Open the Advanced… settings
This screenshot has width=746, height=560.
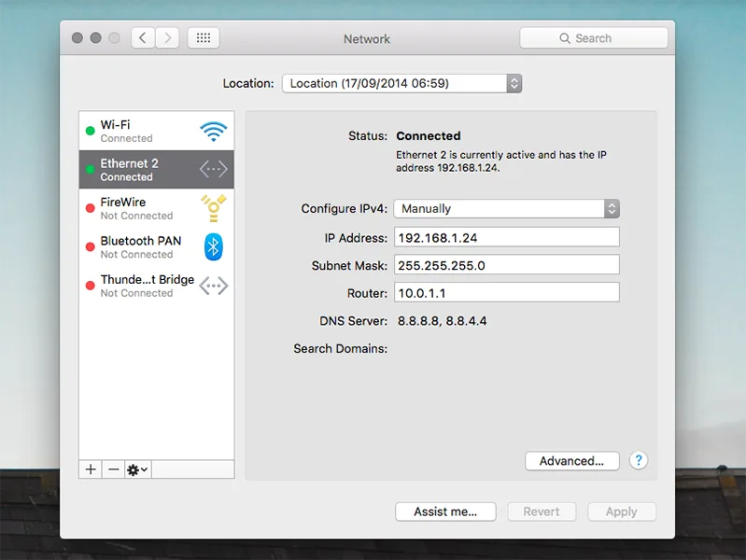click(x=571, y=460)
